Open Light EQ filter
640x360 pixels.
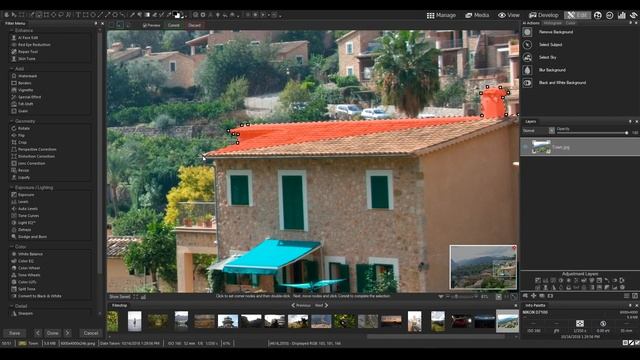(24, 223)
